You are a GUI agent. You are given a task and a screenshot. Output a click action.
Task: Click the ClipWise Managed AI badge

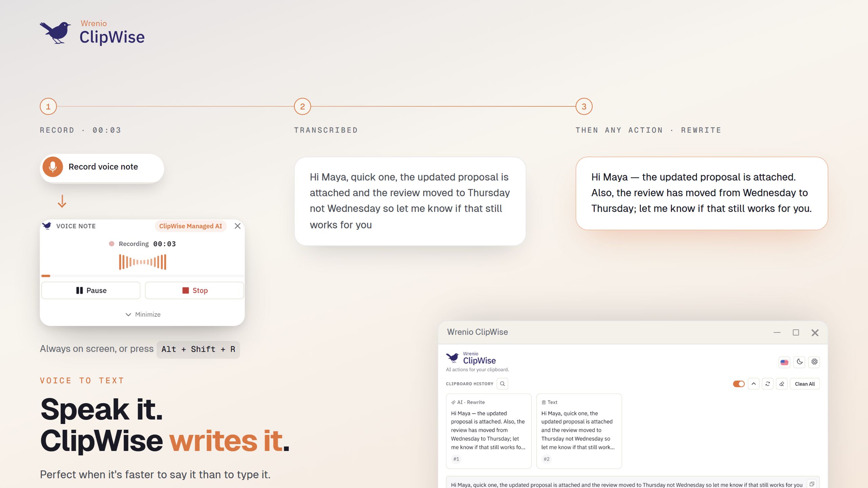tap(191, 226)
